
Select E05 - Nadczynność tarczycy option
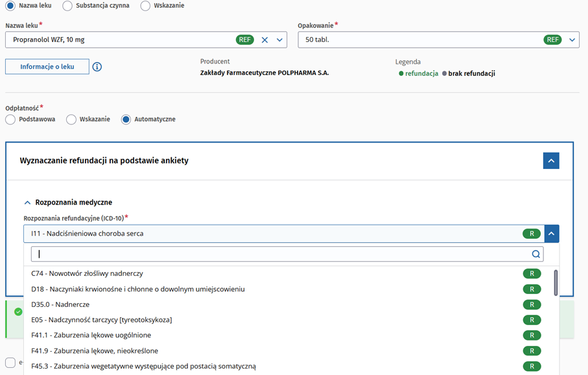(102, 320)
